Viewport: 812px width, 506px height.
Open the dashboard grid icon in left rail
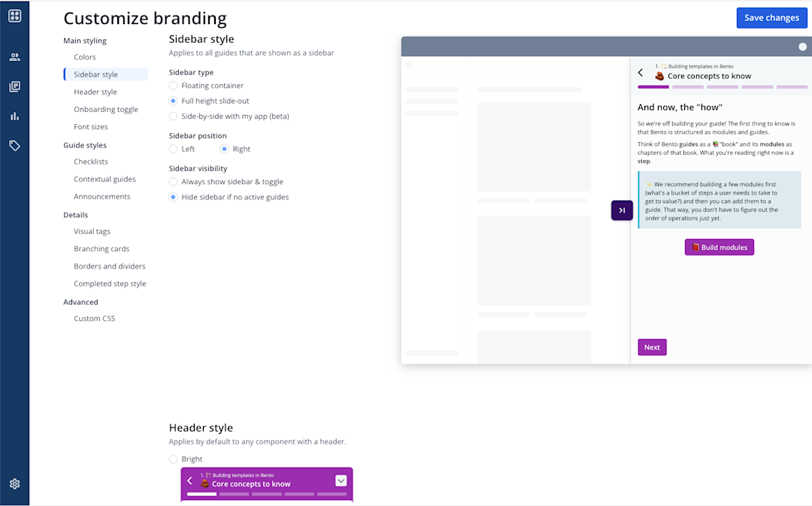(x=14, y=16)
